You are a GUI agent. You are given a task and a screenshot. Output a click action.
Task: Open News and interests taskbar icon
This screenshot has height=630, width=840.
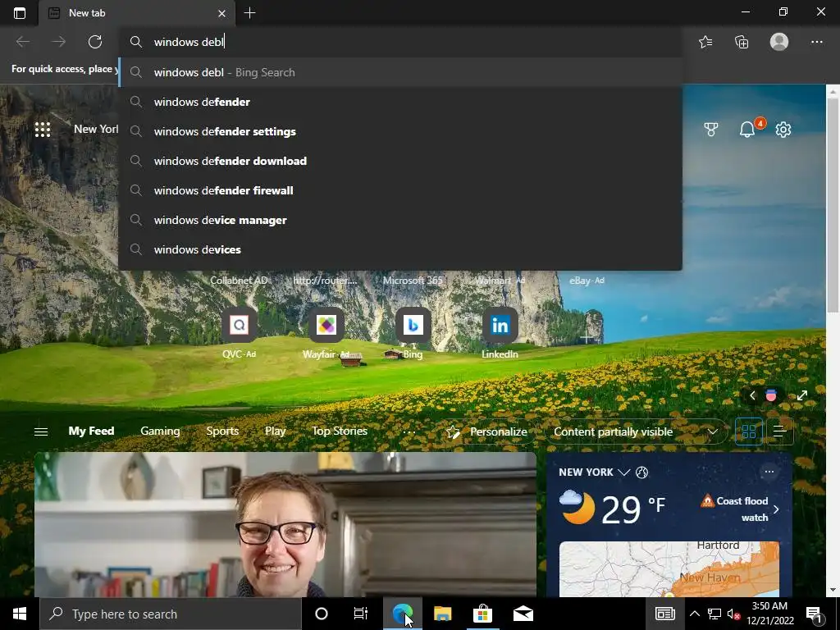point(664,614)
